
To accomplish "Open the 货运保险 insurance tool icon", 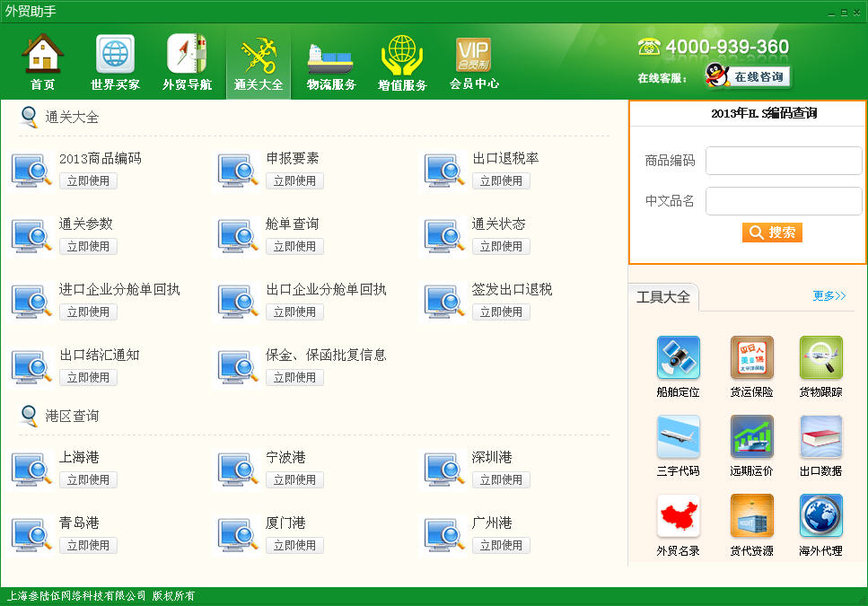I will pos(751,357).
